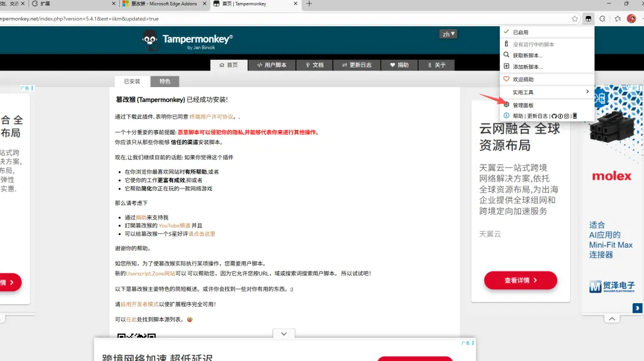Click the 请点击这里 rating link

point(202,234)
